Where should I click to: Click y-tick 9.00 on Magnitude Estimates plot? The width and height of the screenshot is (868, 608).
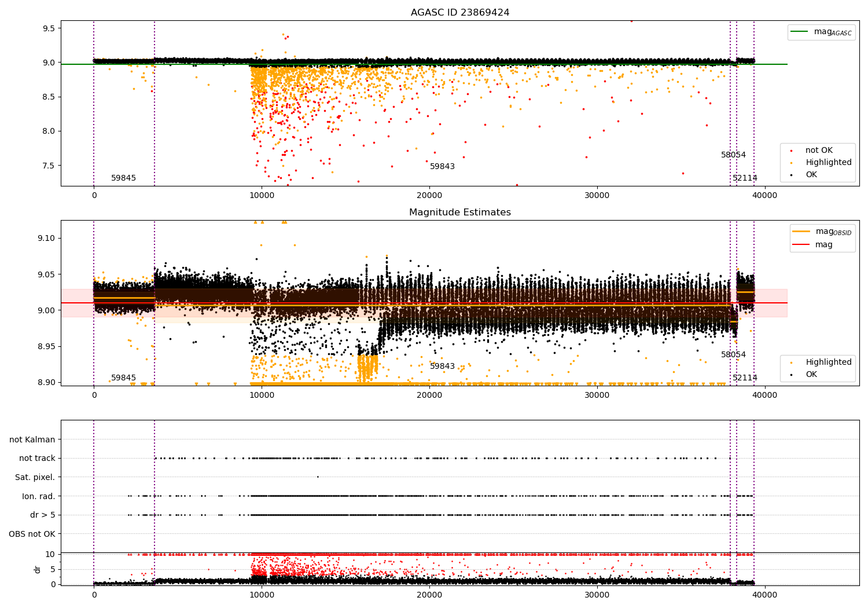click(x=46, y=310)
